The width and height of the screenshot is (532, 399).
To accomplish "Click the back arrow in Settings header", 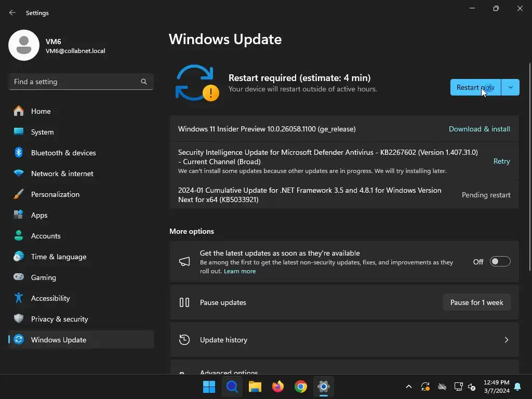I will click(x=12, y=12).
